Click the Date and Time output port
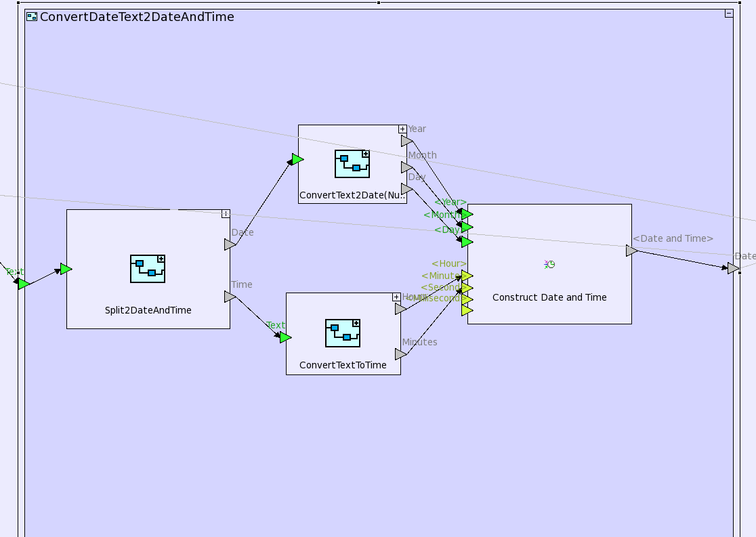Screen dimensions: 756x537 pos(631,251)
